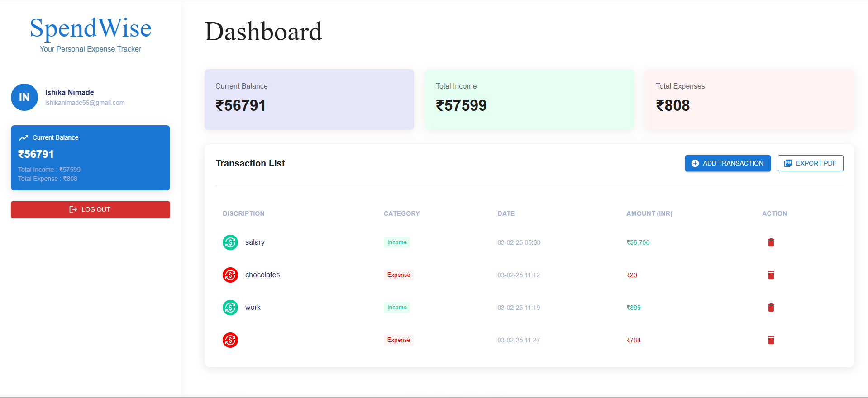Click the red icon of the unnamed expense
868x398 pixels.
click(x=230, y=340)
